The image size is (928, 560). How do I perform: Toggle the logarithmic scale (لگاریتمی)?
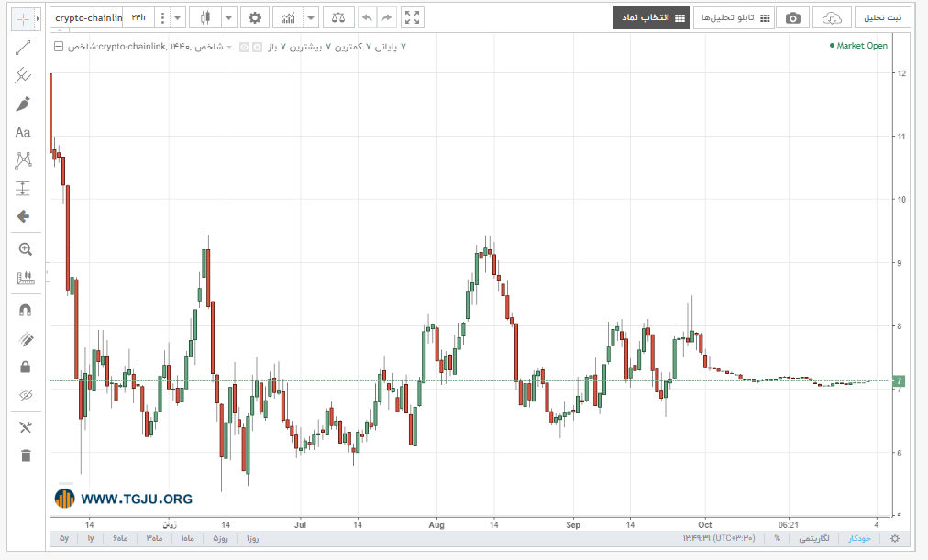pos(813,538)
